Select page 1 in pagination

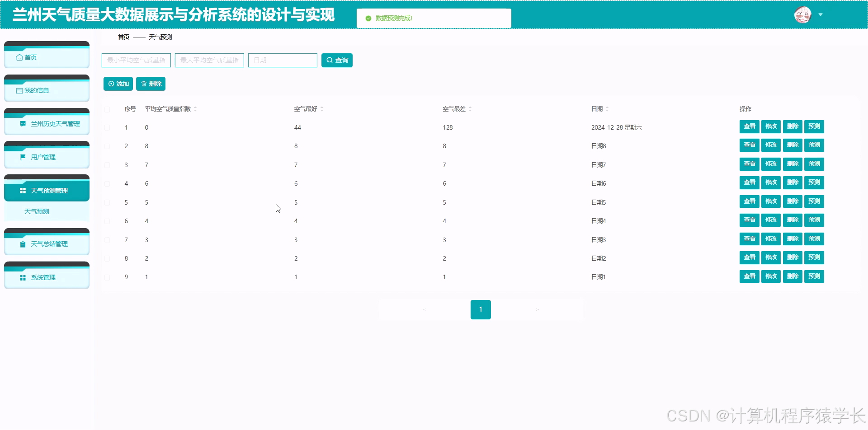pos(481,309)
